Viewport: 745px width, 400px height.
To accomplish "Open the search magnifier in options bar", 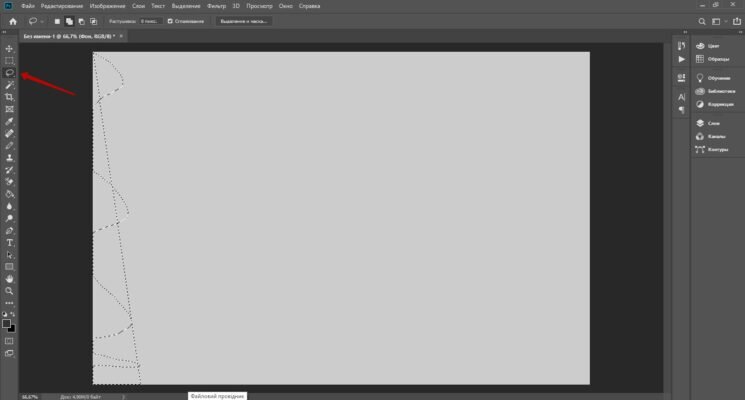I will point(702,21).
